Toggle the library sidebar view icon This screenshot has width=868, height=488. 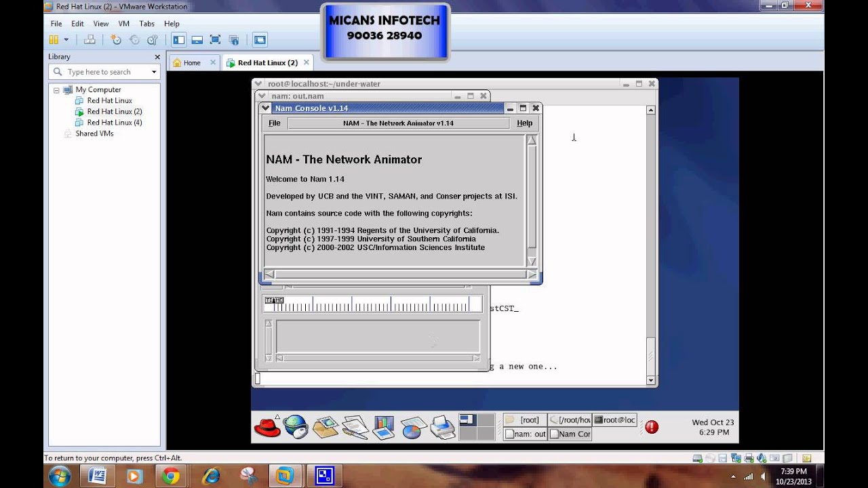178,40
